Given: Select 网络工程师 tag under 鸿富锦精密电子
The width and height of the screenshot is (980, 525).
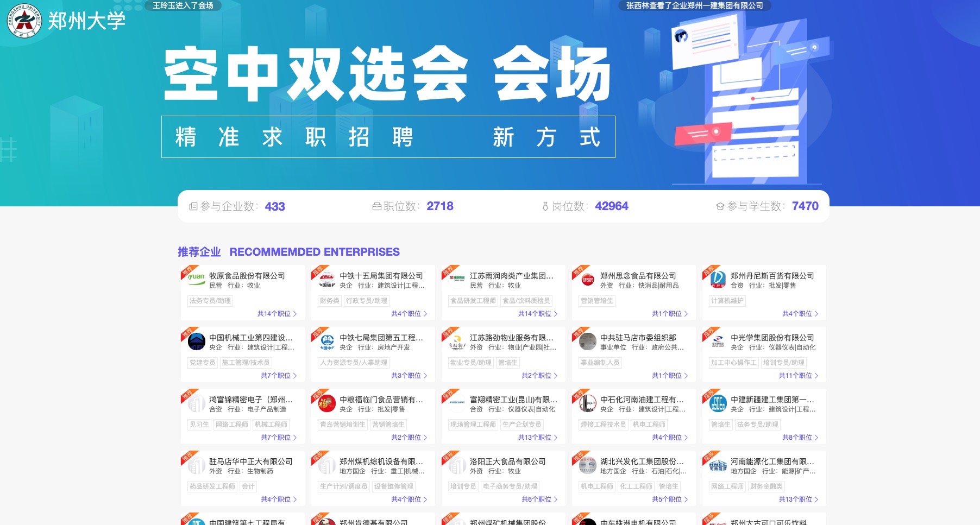Looking at the screenshot, I should [x=232, y=425].
